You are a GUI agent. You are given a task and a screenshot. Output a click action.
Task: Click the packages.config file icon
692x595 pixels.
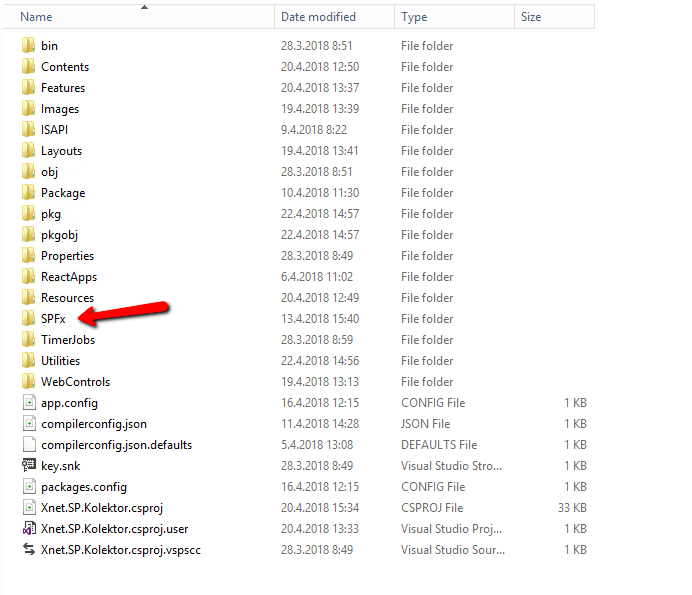tap(28, 487)
